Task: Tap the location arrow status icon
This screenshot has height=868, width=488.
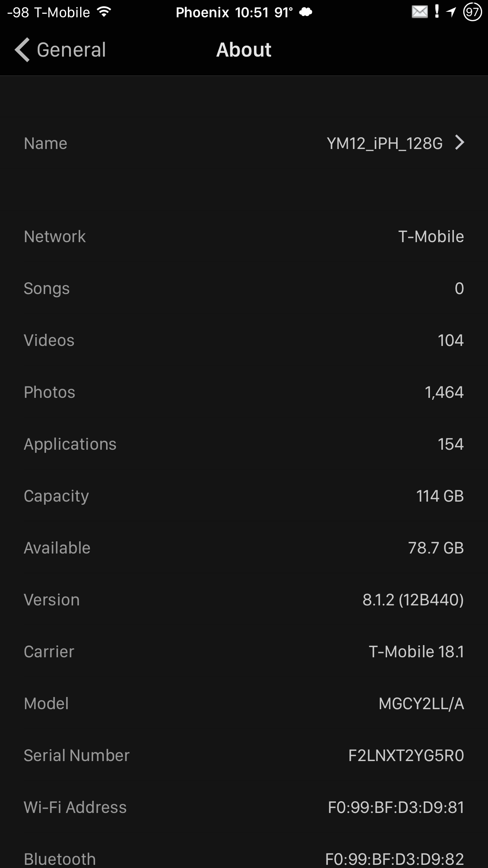Action: click(451, 12)
